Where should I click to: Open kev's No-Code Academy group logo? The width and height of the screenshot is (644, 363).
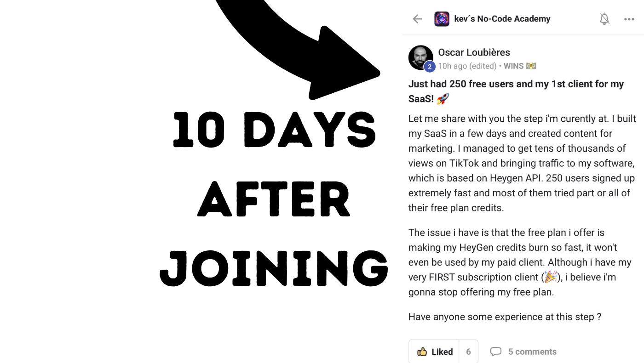[x=442, y=19]
